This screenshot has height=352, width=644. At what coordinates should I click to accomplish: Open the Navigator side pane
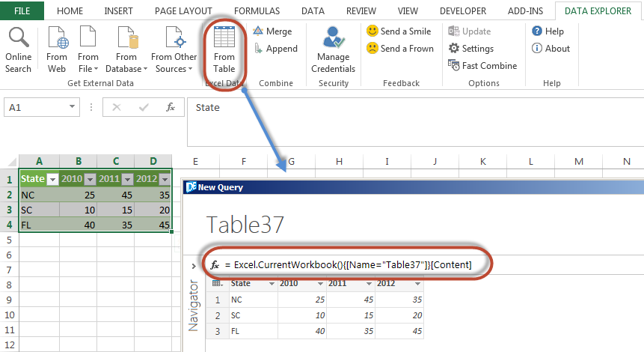pos(193,306)
